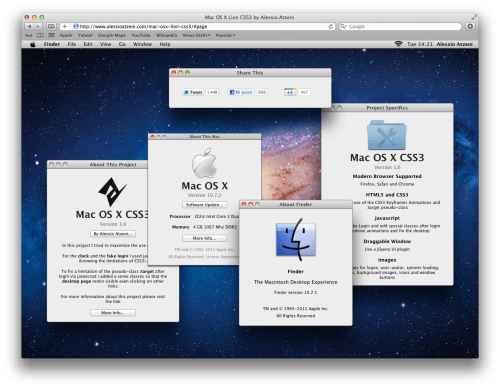Click the Safari forward arrow button

tap(38, 26)
